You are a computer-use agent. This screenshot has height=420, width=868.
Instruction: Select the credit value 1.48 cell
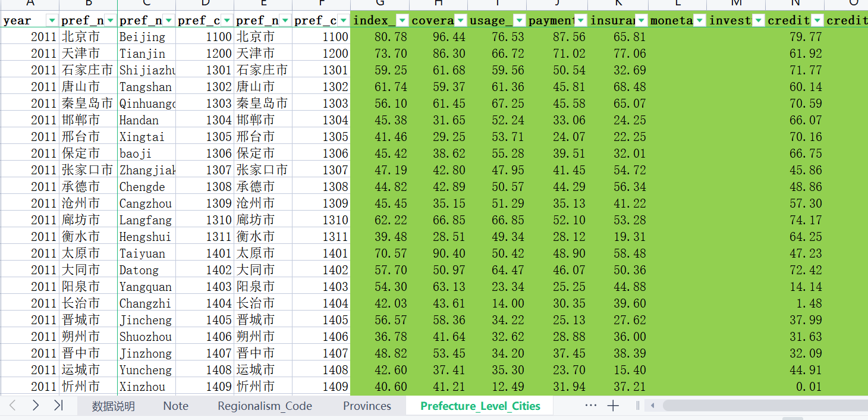[795, 303]
